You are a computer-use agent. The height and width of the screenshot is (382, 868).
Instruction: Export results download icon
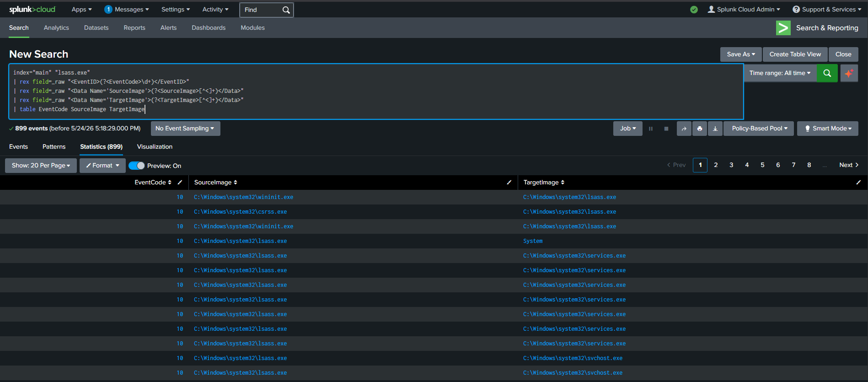(715, 129)
